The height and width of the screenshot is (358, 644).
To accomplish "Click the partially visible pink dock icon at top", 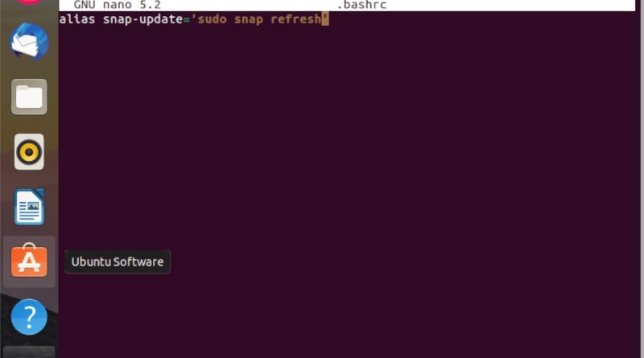I will click(29, 2).
